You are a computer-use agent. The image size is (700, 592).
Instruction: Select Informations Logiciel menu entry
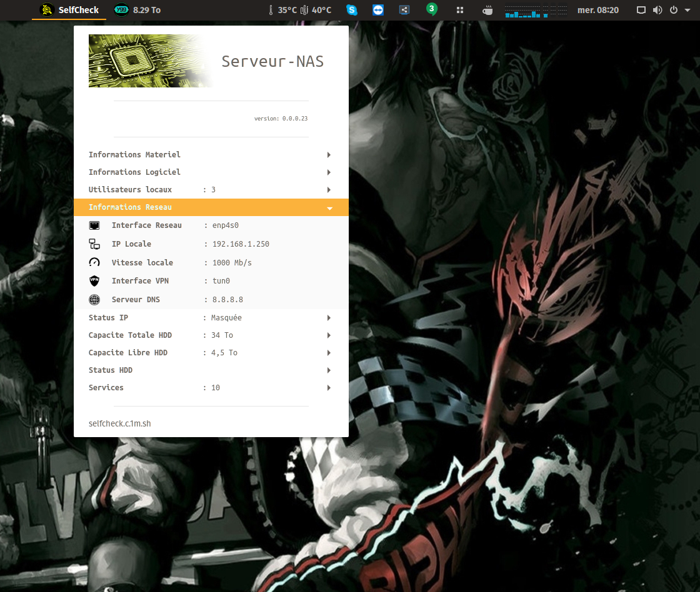(211, 172)
